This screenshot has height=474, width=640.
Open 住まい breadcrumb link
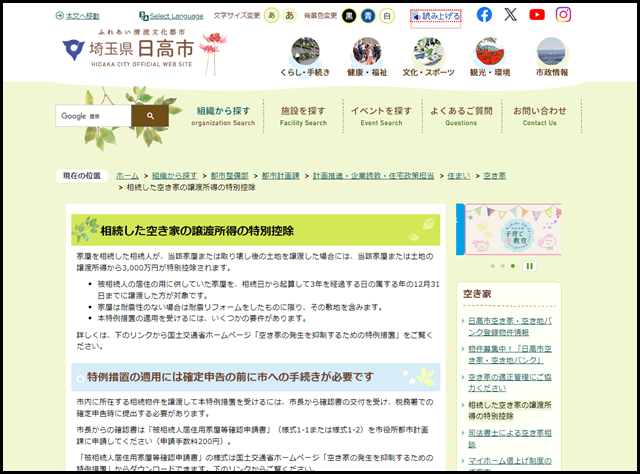pos(458,176)
